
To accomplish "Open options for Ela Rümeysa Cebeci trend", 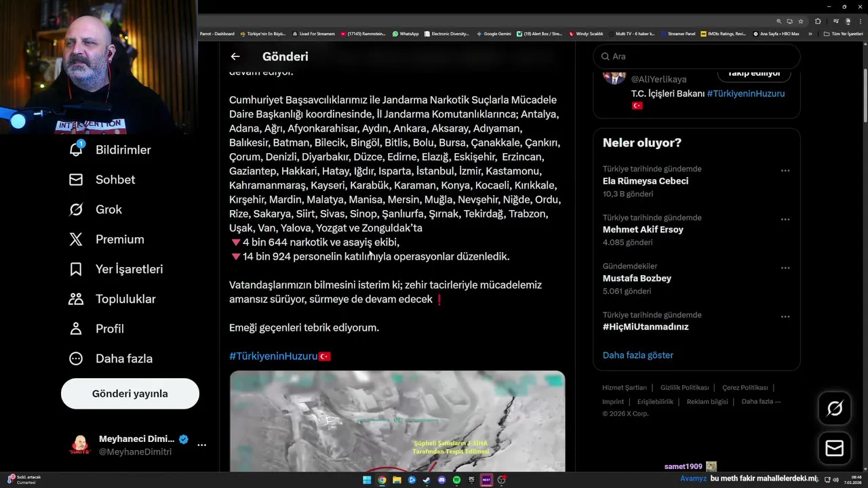I will click(785, 171).
